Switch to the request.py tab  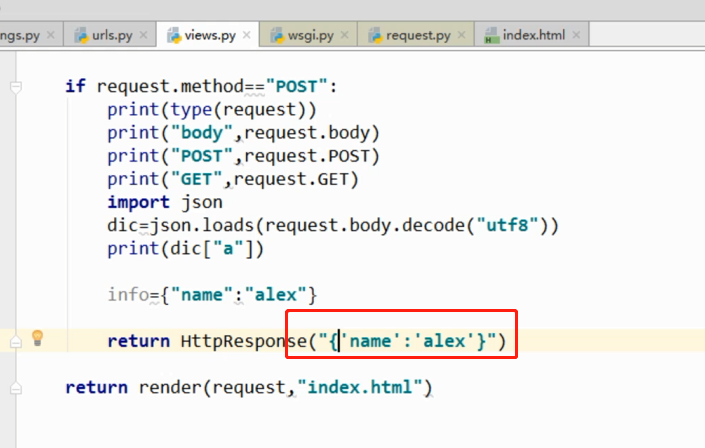click(418, 35)
